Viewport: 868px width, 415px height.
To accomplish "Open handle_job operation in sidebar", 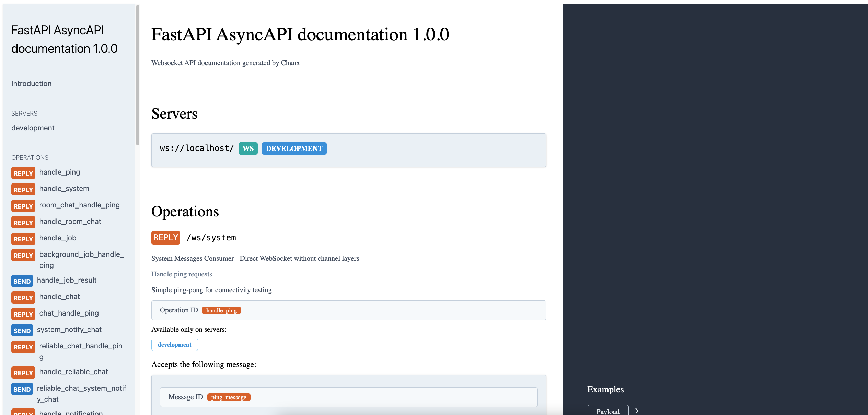I will point(58,238).
